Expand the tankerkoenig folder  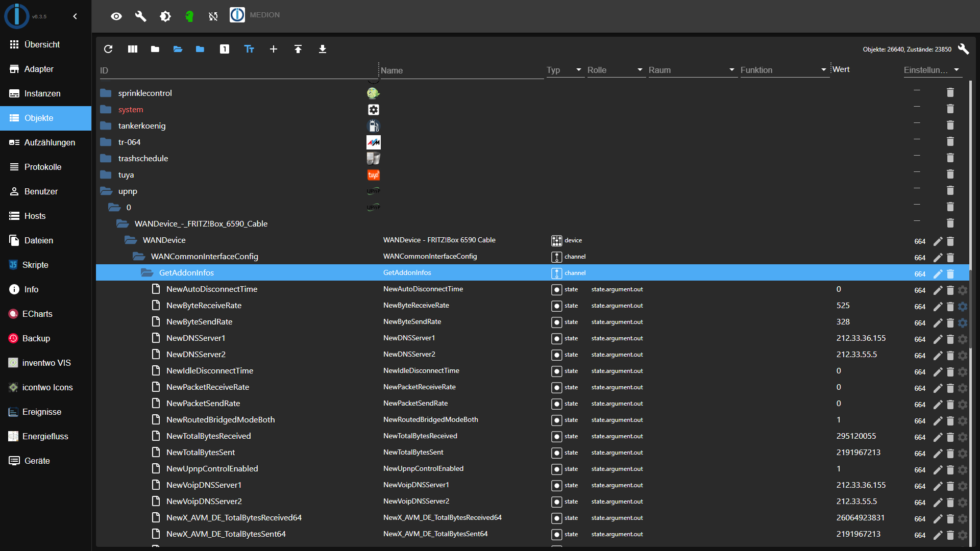pyautogui.click(x=106, y=126)
